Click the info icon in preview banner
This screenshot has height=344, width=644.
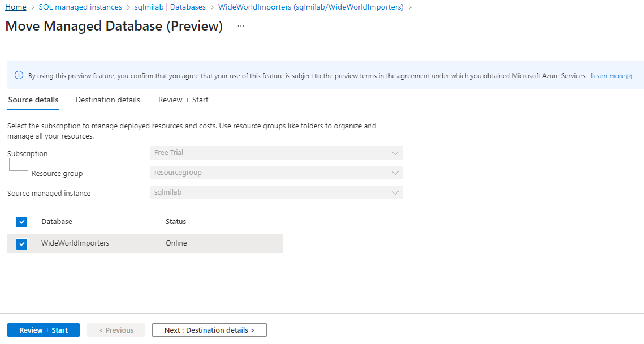point(19,75)
